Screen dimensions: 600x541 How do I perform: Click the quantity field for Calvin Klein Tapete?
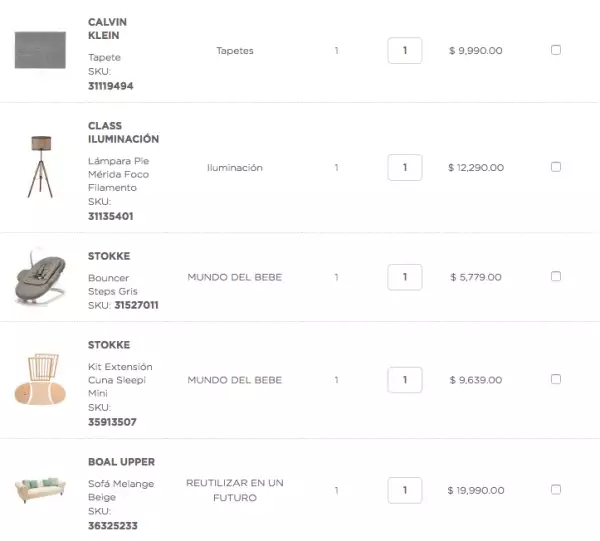point(405,50)
